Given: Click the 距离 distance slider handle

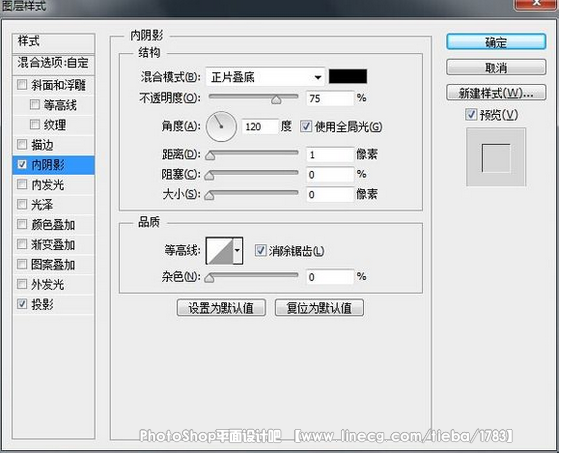Looking at the screenshot, I should tap(210, 155).
